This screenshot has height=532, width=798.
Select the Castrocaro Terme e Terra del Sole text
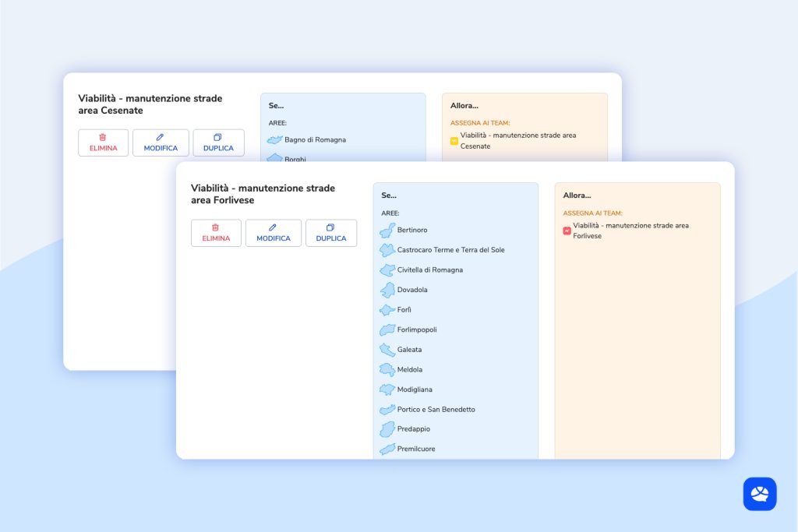tap(451, 250)
